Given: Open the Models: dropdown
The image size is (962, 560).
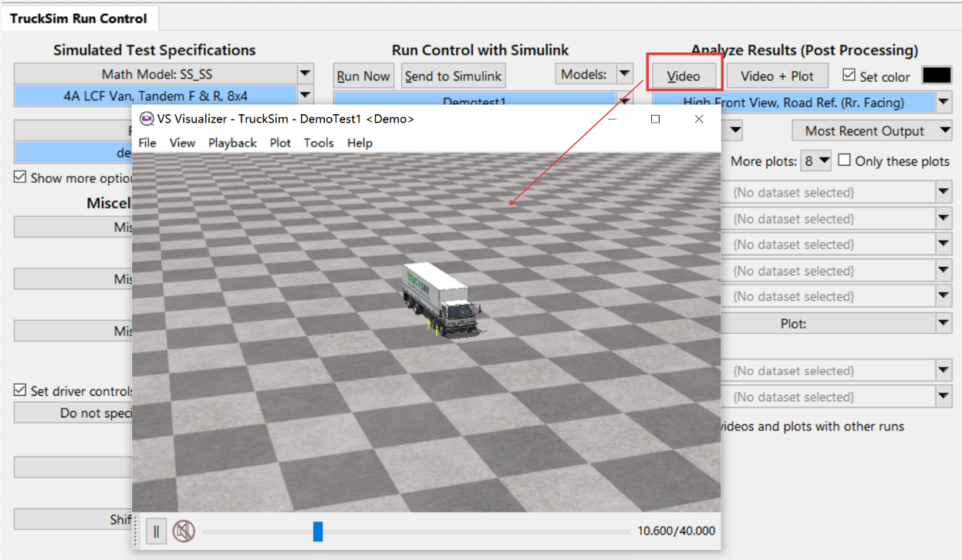Looking at the screenshot, I should [x=594, y=74].
